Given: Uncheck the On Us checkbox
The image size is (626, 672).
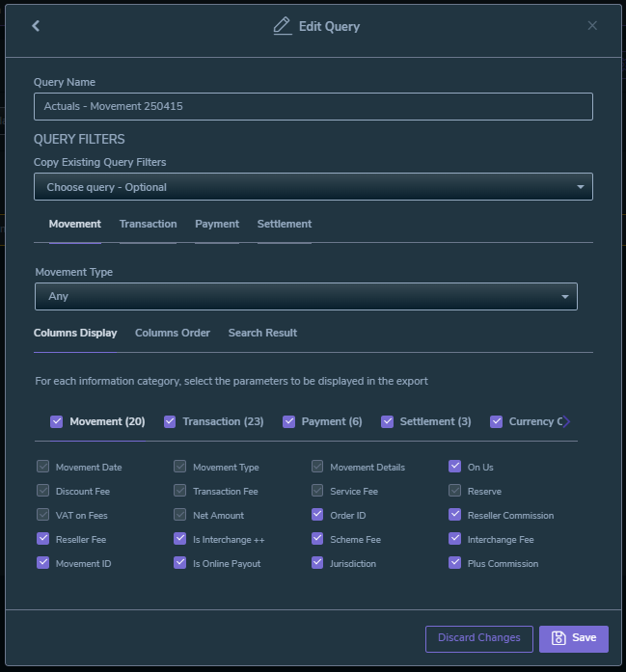Looking at the screenshot, I should 455,467.
